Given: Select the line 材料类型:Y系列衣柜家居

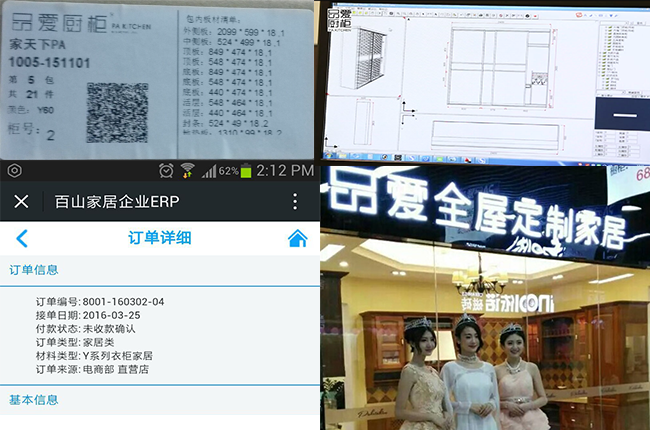Looking at the screenshot, I should (x=94, y=356).
